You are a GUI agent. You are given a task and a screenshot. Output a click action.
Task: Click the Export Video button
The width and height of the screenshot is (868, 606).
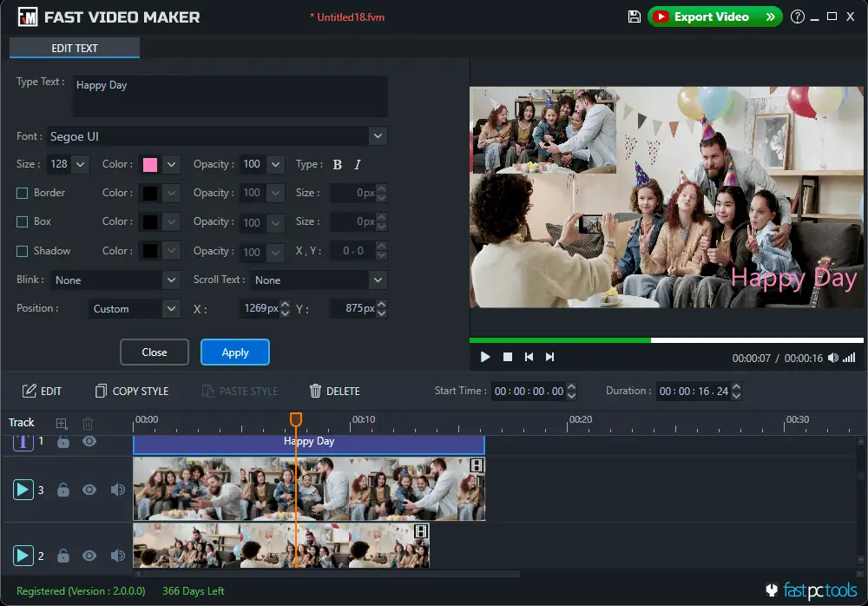coord(714,16)
